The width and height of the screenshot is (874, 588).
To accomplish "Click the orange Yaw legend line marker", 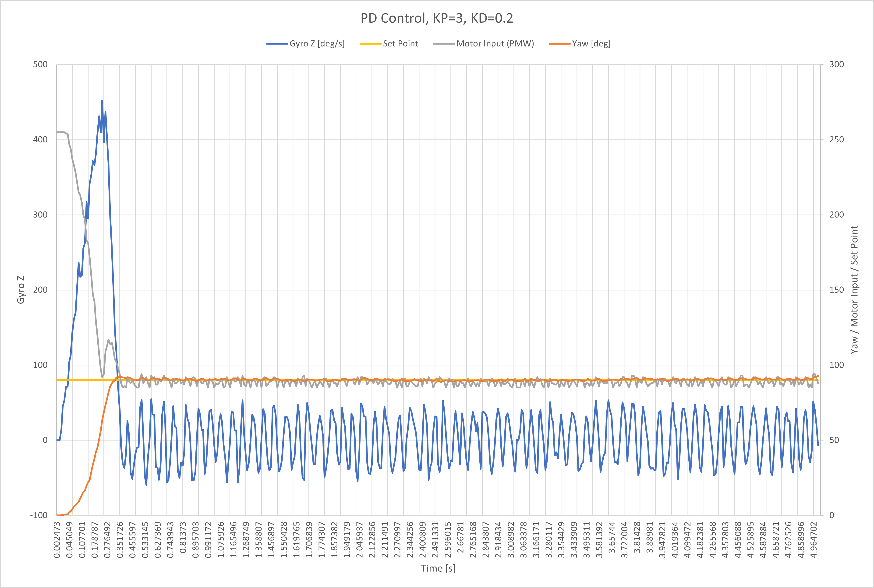I will point(559,44).
